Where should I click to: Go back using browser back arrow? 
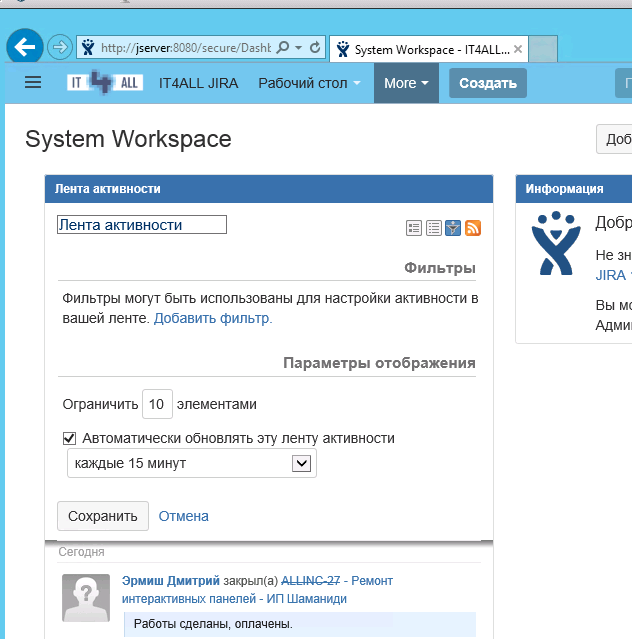click(25, 47)
